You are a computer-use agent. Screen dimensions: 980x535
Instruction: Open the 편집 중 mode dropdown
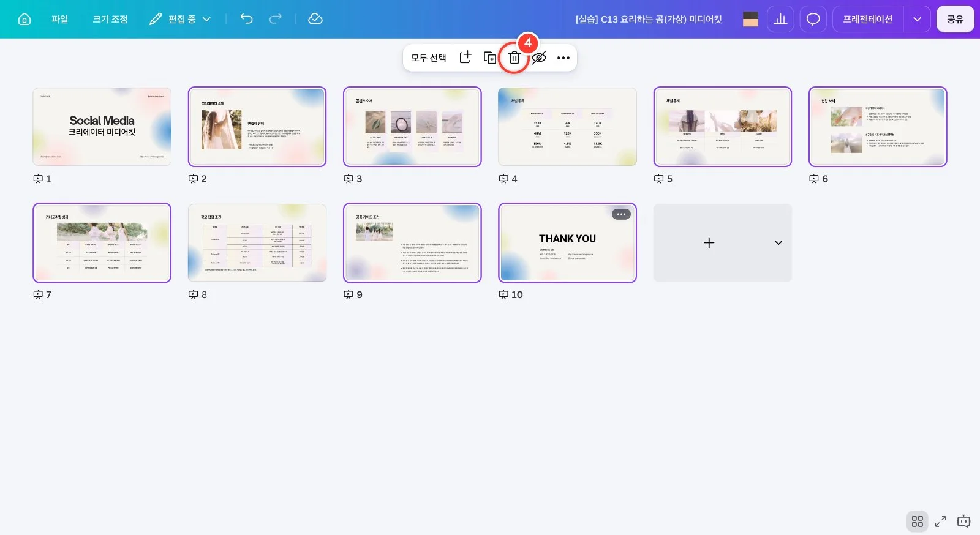[180, 19]
